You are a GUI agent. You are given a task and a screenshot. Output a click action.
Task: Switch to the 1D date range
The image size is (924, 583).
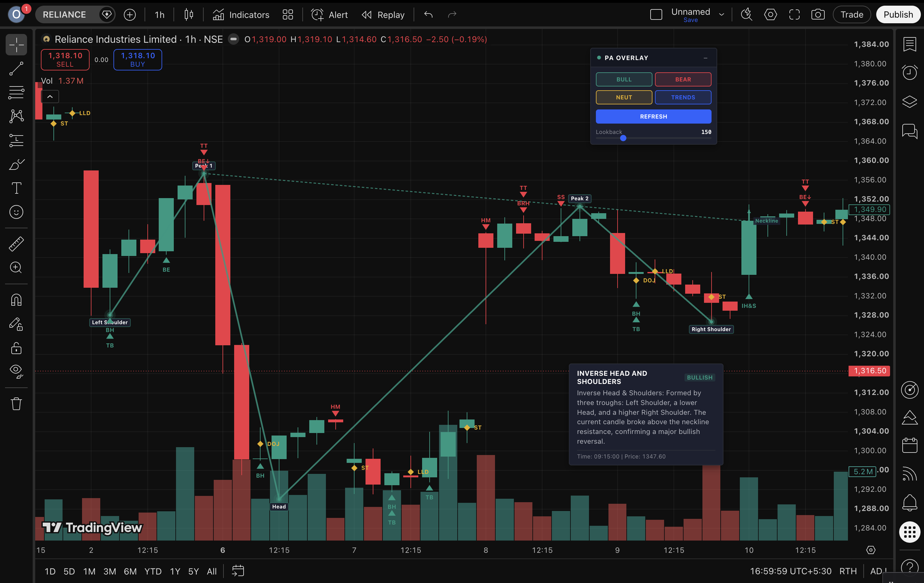(x=50, y=571)
